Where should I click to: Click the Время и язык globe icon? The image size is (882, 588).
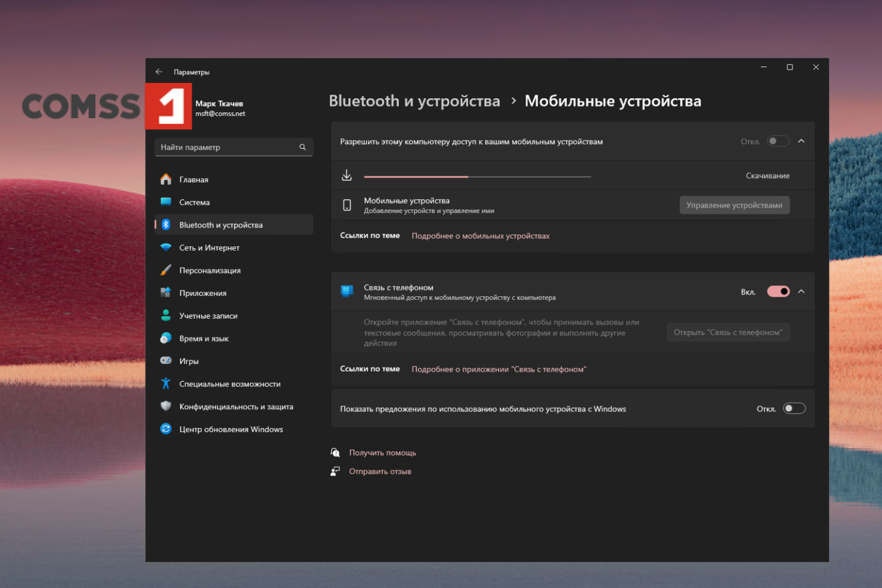(166, 338)
